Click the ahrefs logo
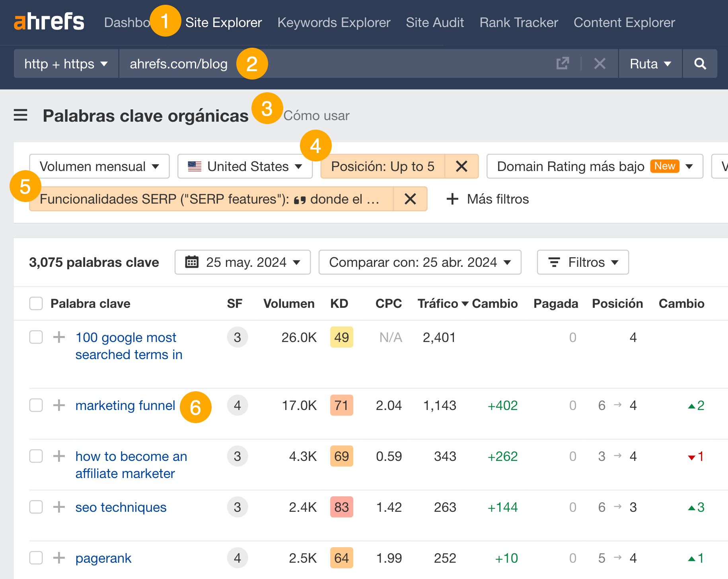This screenshot has width=728, height=579. (x=49, y=22)
